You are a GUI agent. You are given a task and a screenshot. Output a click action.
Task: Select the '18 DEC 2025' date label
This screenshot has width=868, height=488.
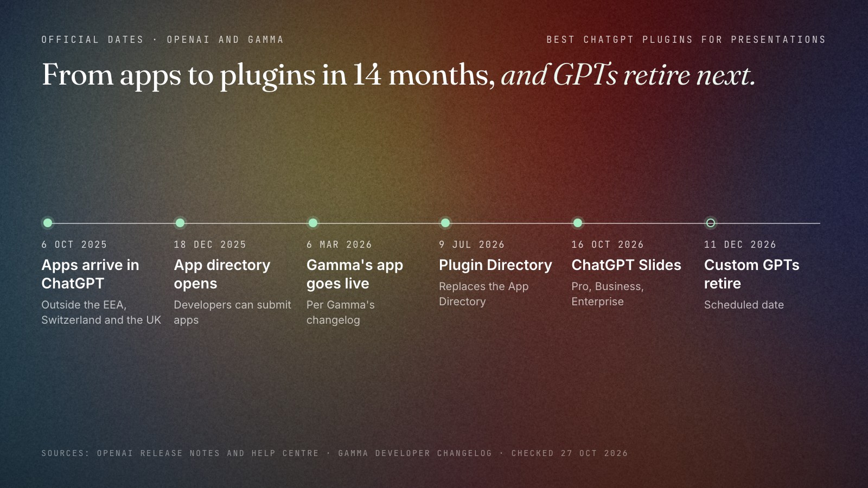point(210,245)
